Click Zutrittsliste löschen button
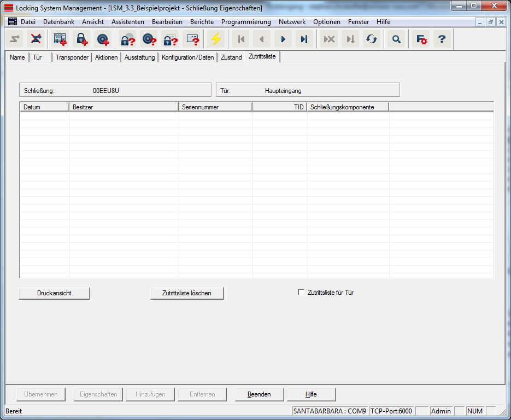 [187, 293]
